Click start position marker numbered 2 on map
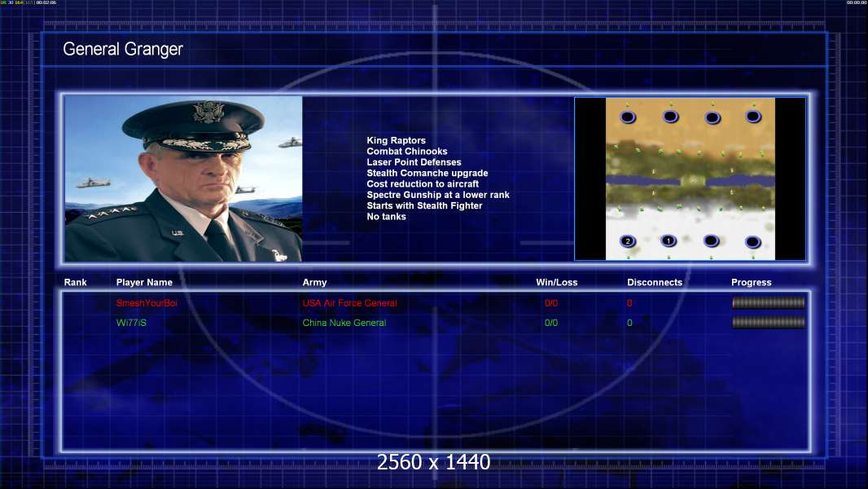This screenshot has width=868, height=489. [627, 241]
